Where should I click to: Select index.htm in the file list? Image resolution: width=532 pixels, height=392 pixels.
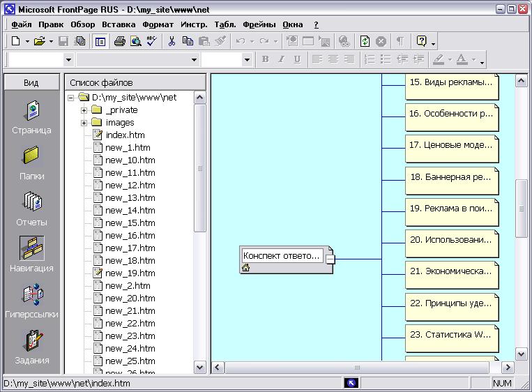click(125, 135)
